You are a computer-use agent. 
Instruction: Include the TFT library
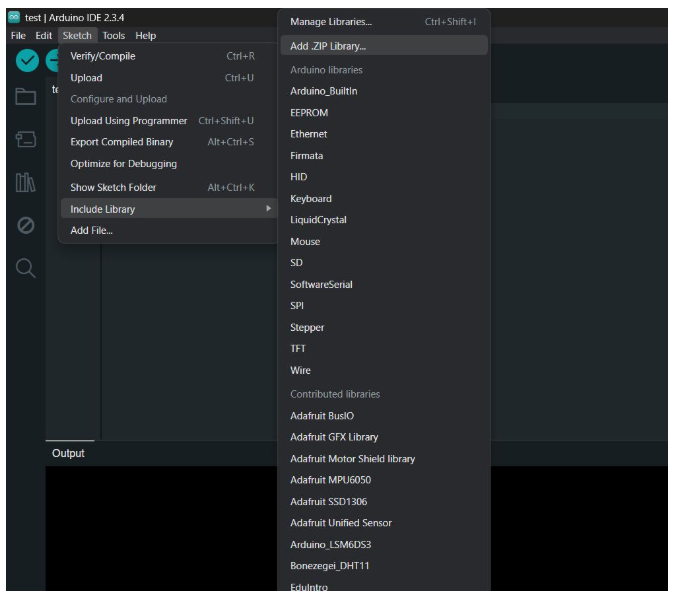(x=384, y=349)
